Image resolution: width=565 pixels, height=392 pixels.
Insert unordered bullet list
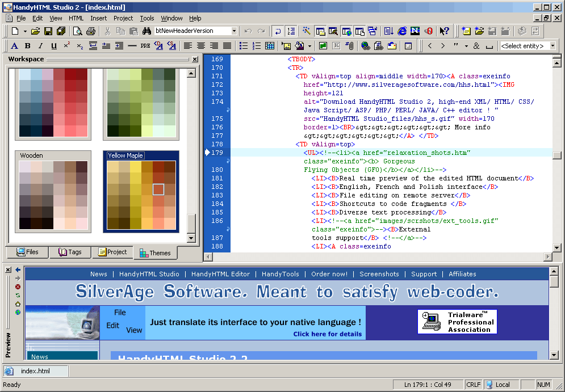tap(244, 46)
